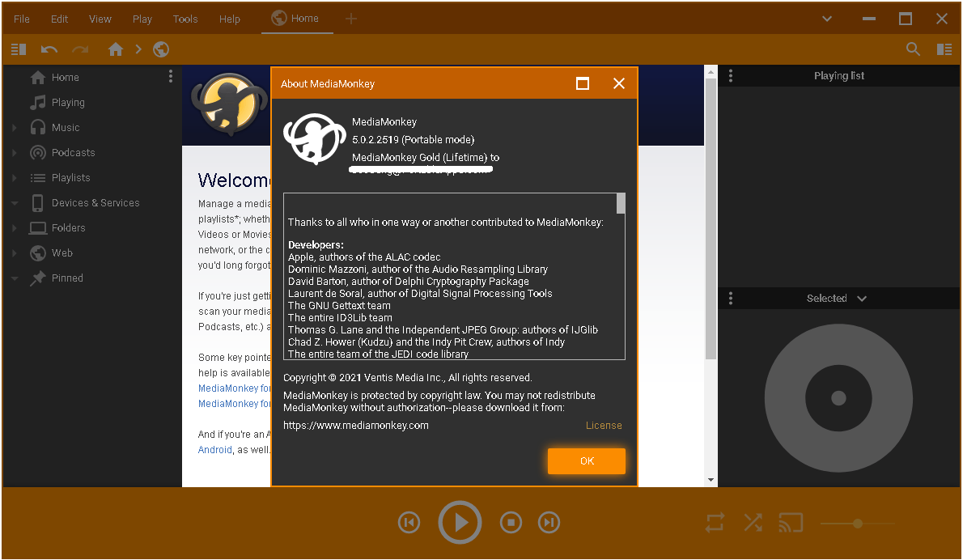Select Web in the sidebar tree
This screenshot has width=963, height=560.
click(62, 253)
